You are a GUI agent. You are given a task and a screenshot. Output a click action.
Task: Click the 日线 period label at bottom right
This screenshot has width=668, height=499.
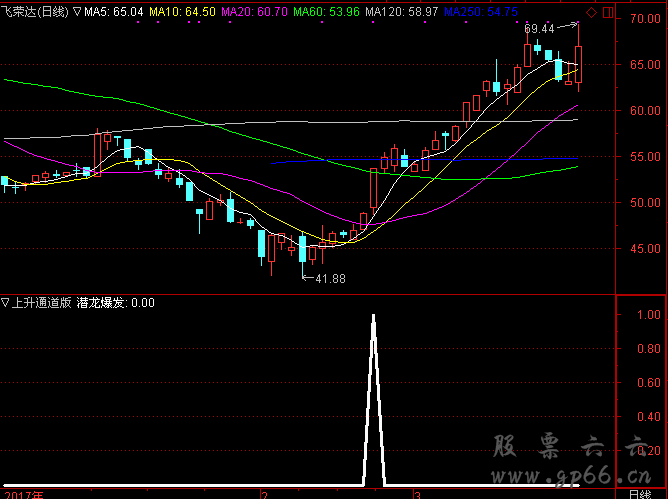pyautogui.click(x=640, y=494)
